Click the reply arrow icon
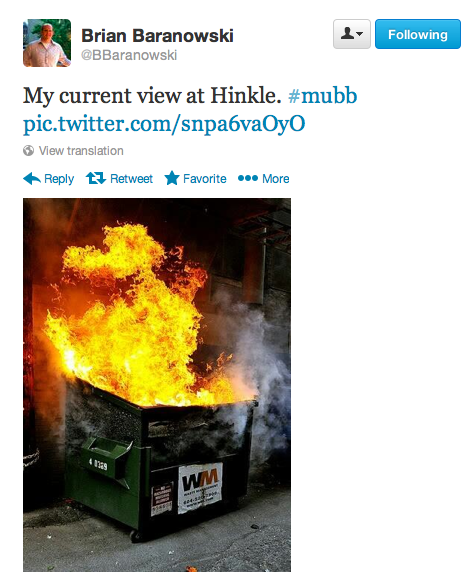Image resolution: width=475 pixels, height=586 pixels. click(32, 179)
